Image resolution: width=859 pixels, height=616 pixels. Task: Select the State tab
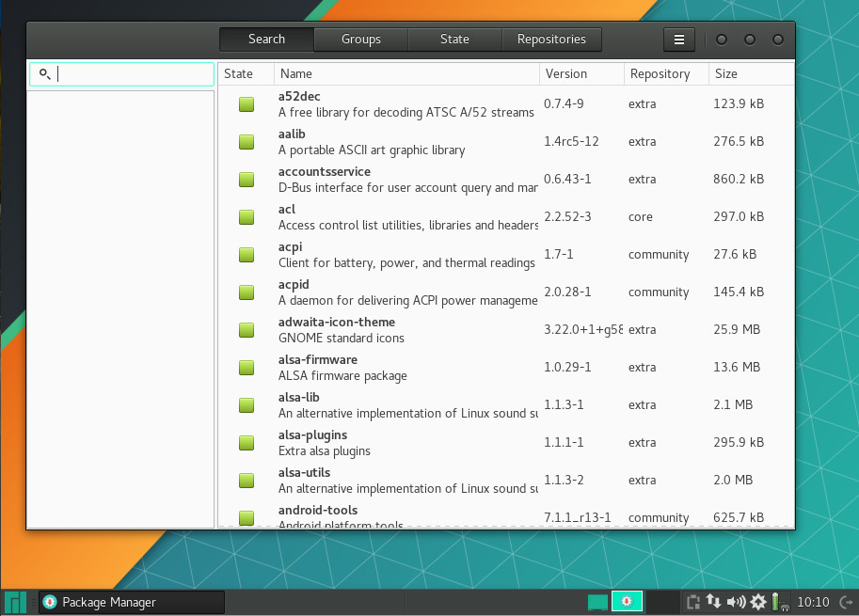click(454, 39)
